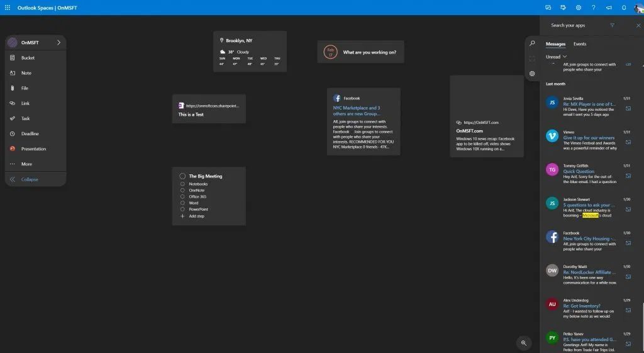Open the side panel settings gear

[532, 74]
